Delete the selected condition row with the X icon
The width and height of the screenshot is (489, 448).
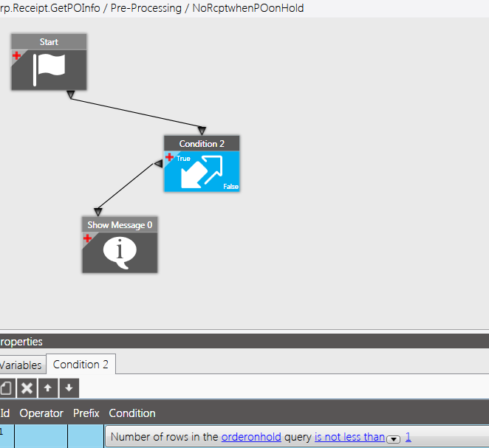point(27,388)
